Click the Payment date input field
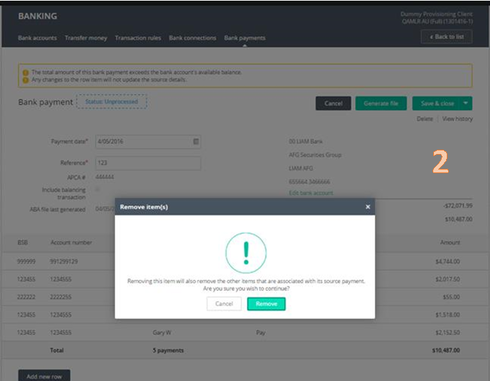The height and width of the screenshot is (381, 490). [148, 142]
